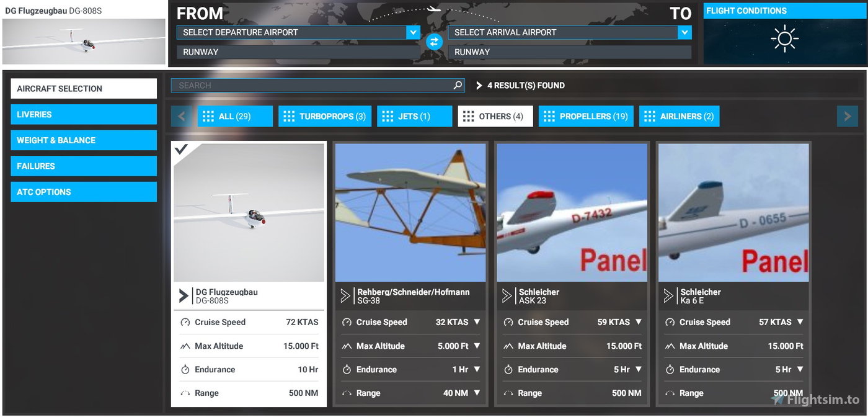Click the swap departure and arrival airports icon
This screenshot has height=417, width=868.
tap(434, 42)
